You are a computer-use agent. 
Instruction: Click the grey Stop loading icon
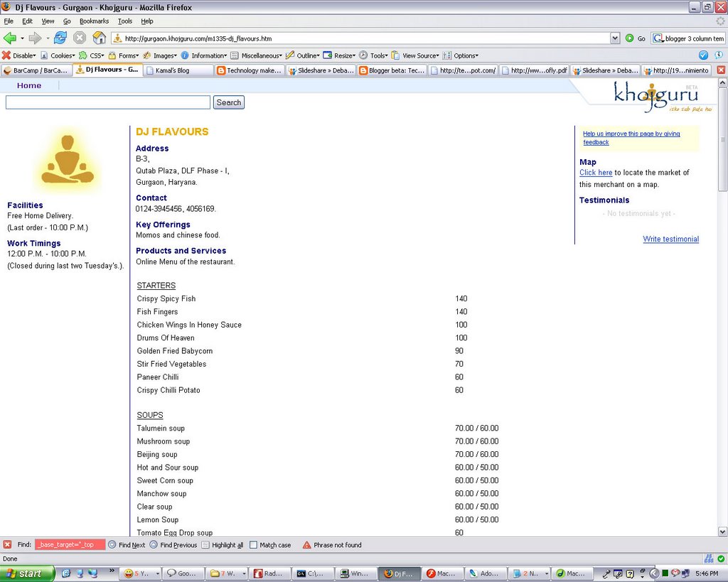[x=80, y=38]
